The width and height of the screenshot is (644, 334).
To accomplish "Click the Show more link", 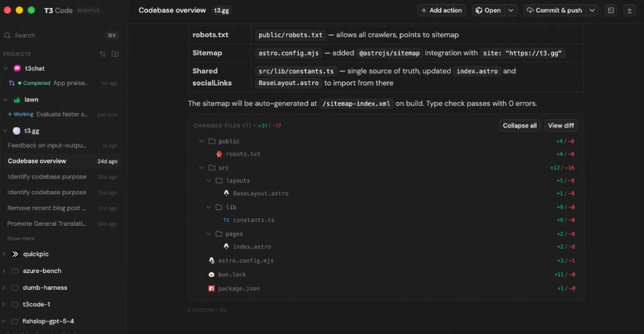I will coord(21,239).
